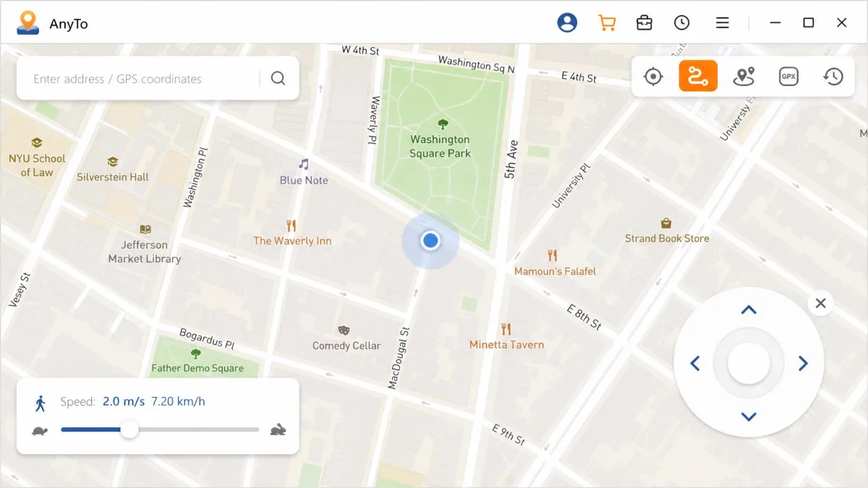Open the hamburger menu
Image resolution: width=868 pixels, height=488 pixels.
[722, 23]
